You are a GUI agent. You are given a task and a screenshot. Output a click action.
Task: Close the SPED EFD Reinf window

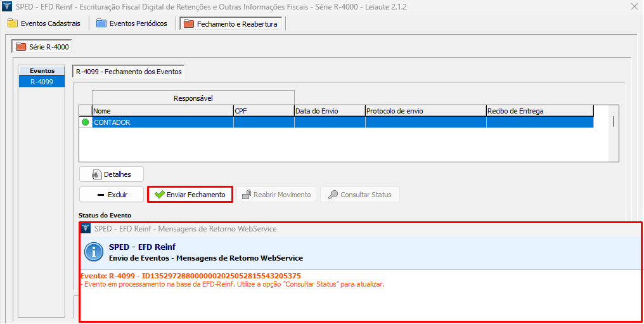pyautogui.click(x=634, y=6)
